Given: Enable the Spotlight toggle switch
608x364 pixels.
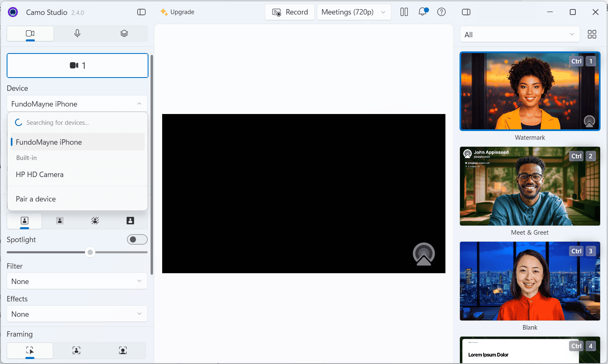Looking at the screenshot, I should pyautogui.click(x=137, y=240).
